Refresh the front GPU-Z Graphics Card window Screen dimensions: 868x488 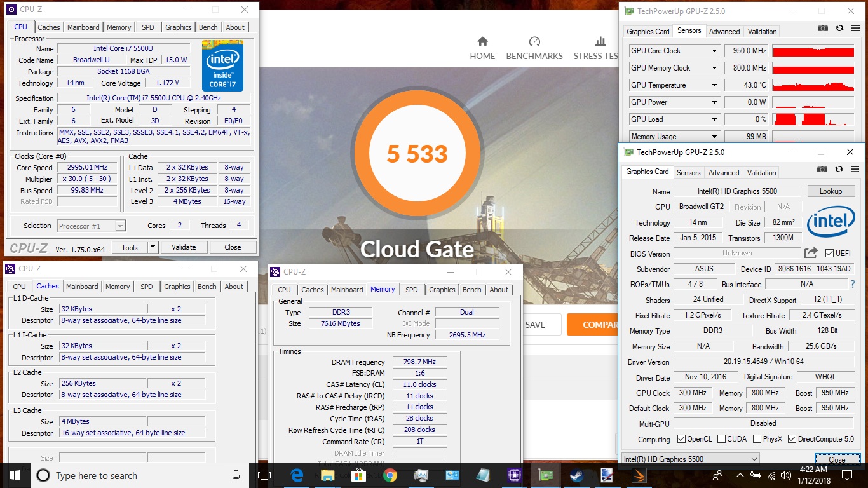839,170
